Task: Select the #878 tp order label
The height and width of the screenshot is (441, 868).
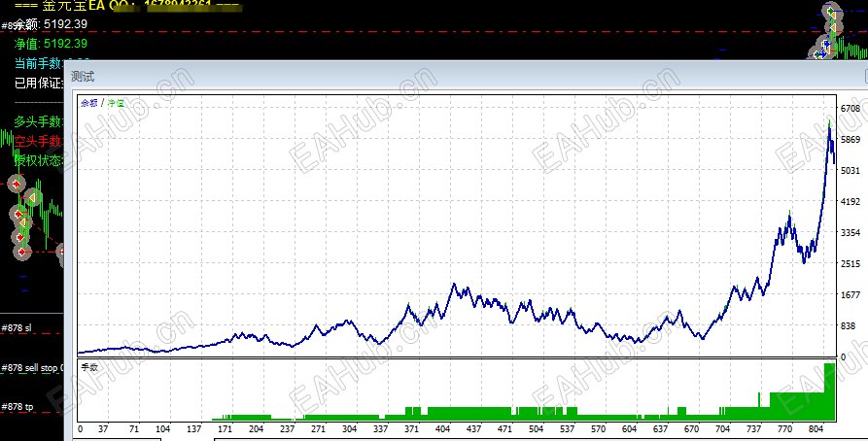Action: (x=17, y=407)
